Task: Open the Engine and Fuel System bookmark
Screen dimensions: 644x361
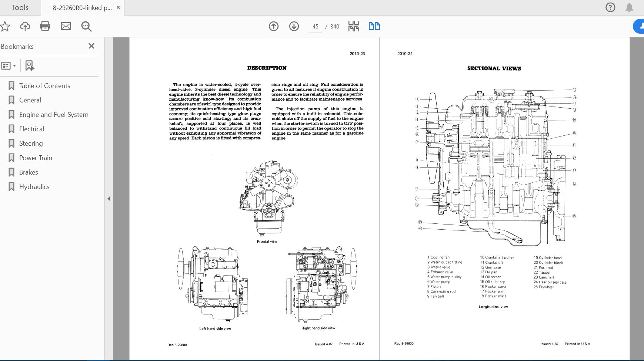Action: (54, 114)
